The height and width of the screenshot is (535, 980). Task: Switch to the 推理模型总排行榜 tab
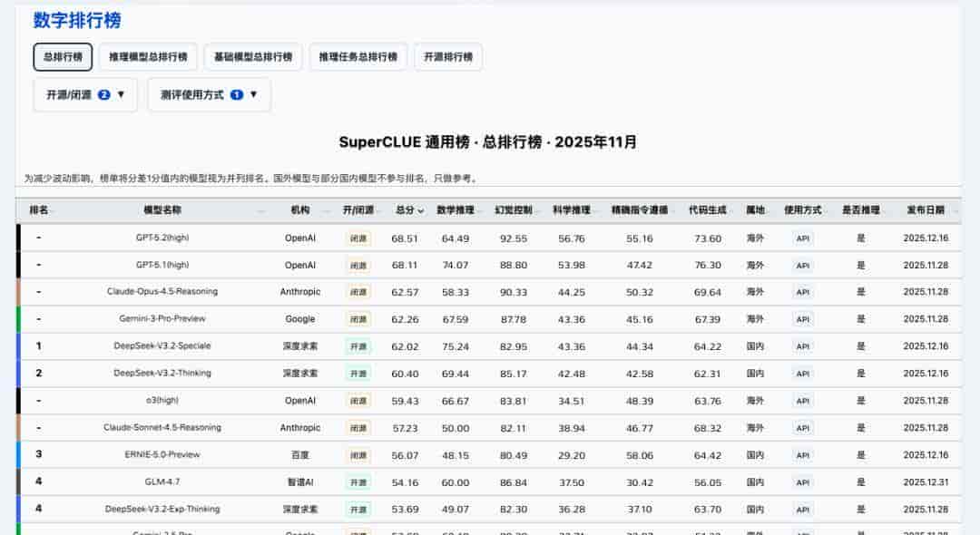coord(148,57)
